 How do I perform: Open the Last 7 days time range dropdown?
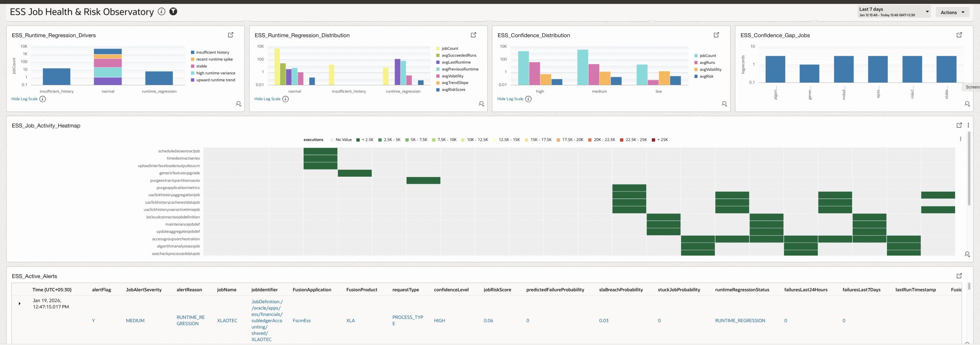pyautogui.click(x=893, y=12)
